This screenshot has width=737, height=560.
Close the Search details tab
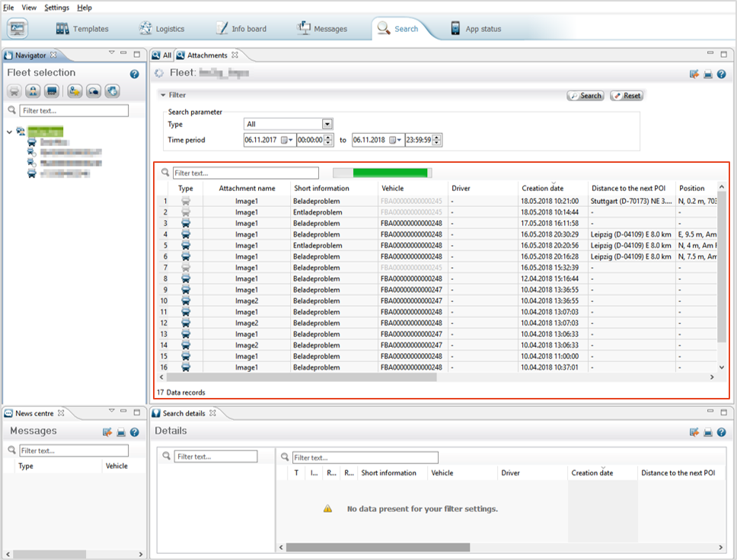point(212,413)
